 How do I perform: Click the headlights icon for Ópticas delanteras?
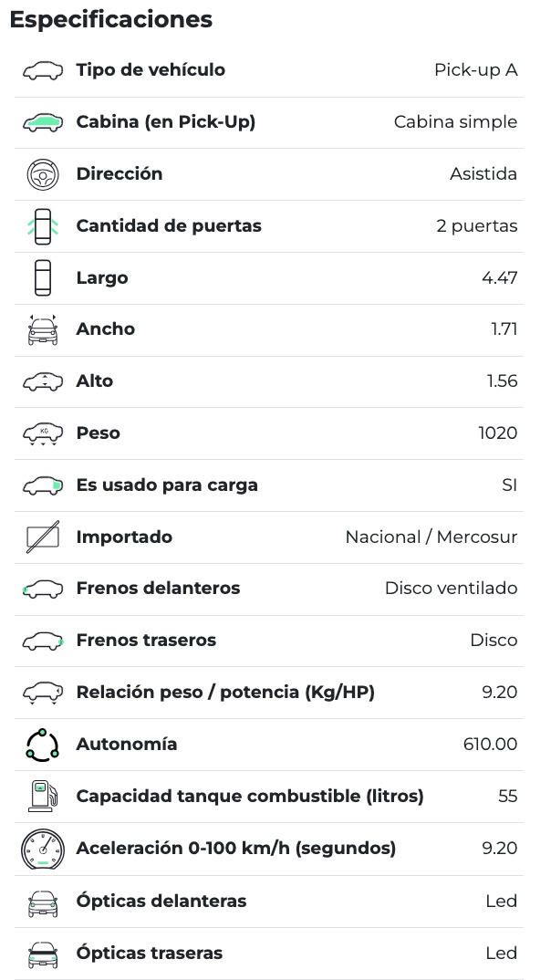pos(43,902)
